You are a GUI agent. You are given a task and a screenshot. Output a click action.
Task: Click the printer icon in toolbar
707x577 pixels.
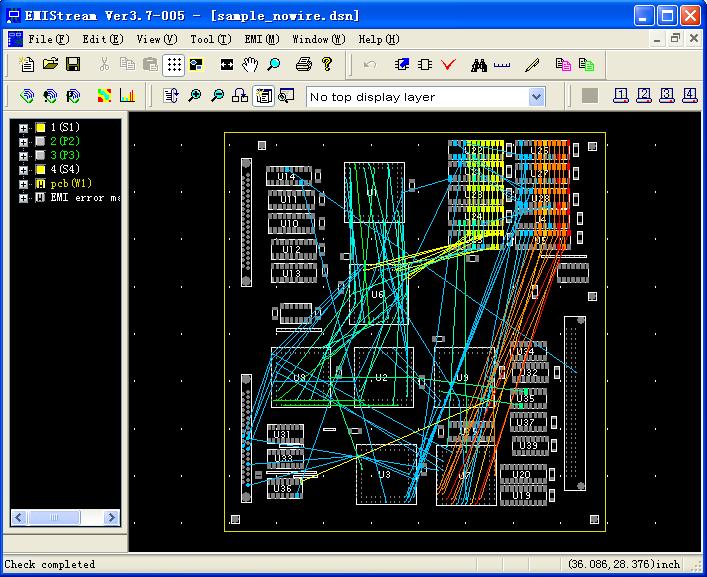(304, 65)
